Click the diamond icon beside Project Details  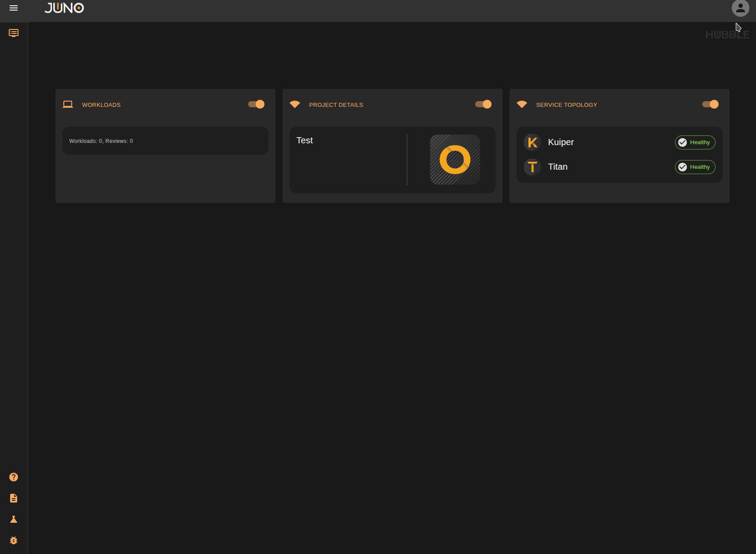(x=294, y=104)
